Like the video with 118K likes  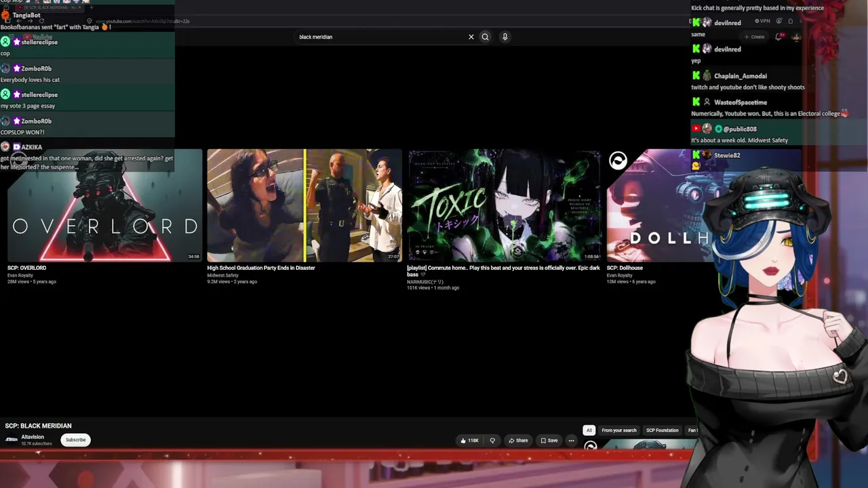click(469, 441)
